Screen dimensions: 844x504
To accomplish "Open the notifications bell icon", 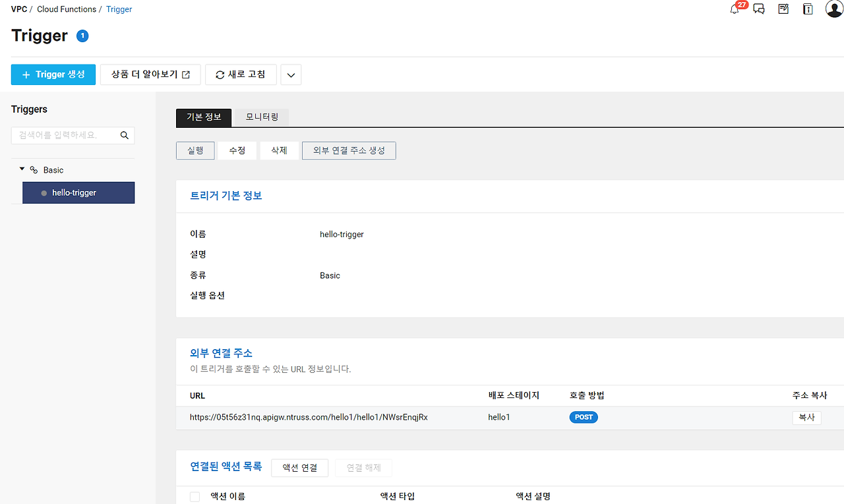I will click(735, 9).
